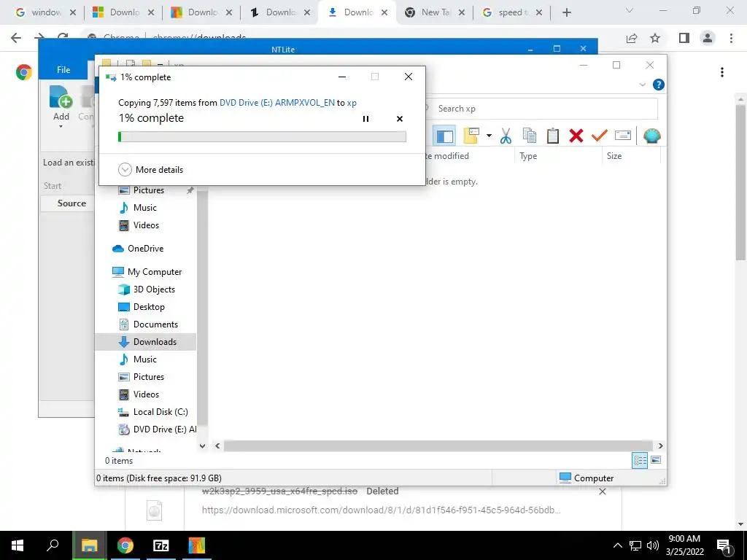Open Pictures under My Computer
Viewport: 747px width, 560px height.
[x=149, y=377]
